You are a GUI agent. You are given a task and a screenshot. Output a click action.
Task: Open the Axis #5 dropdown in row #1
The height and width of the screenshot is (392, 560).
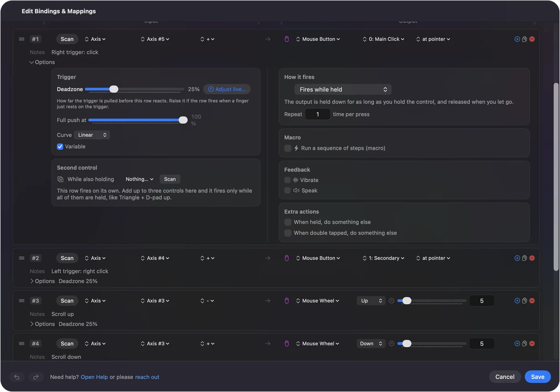tap(155, 39)
